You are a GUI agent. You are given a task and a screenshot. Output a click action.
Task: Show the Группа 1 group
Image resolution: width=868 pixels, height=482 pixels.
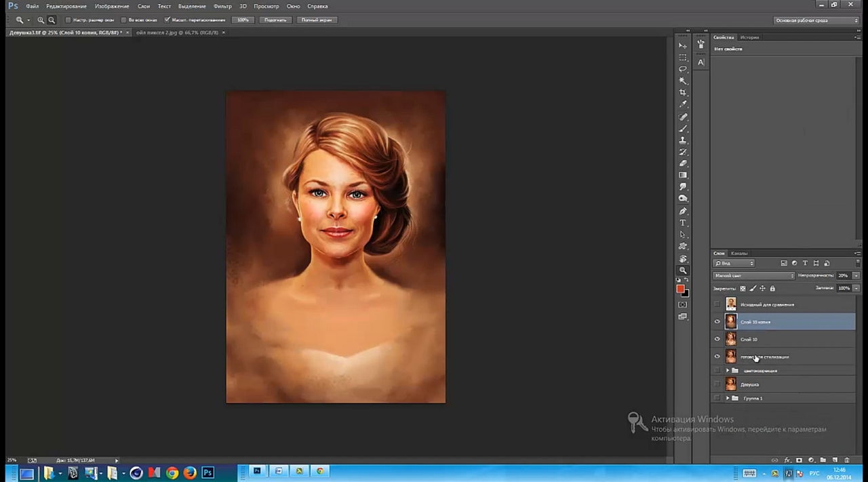pyautogui.click(x=717, y=398)
